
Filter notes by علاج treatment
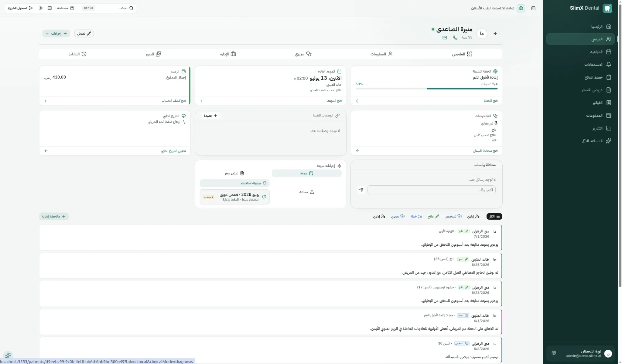coord(433,216)
